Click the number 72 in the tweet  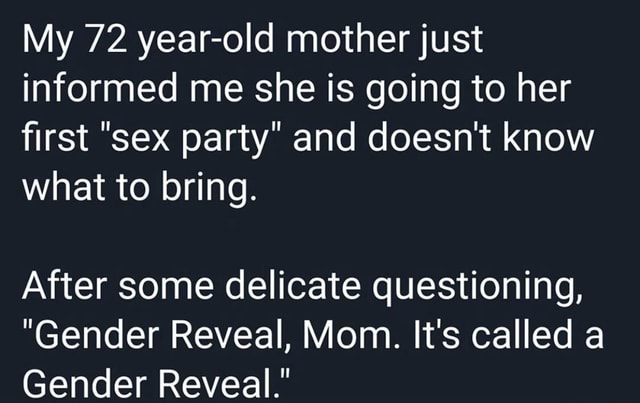[107, 40]
